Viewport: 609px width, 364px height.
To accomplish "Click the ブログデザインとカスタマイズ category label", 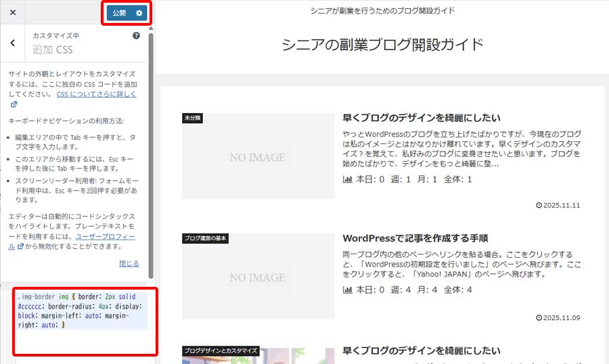I will [x=221, y=350].
